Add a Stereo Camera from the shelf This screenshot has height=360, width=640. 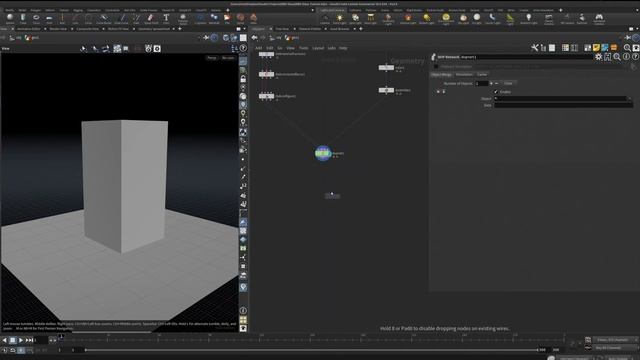click(549, 18)
